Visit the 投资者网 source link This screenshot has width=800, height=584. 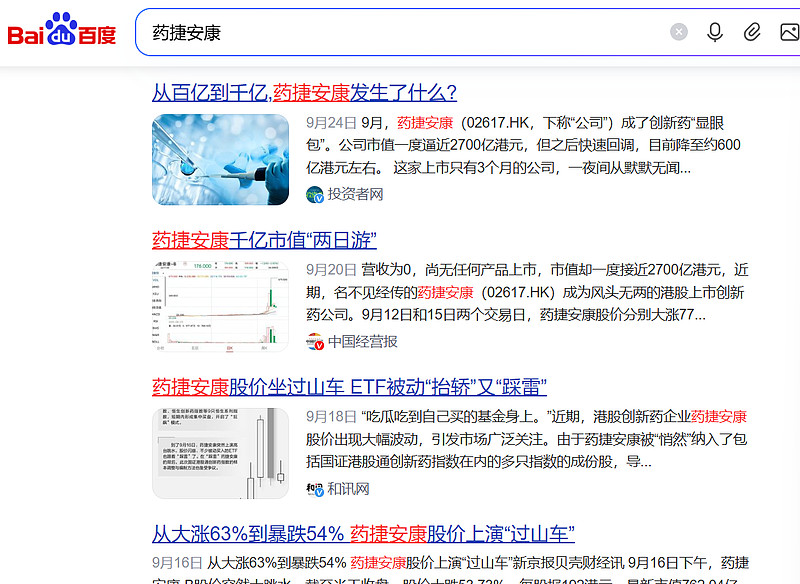point(355,194)
